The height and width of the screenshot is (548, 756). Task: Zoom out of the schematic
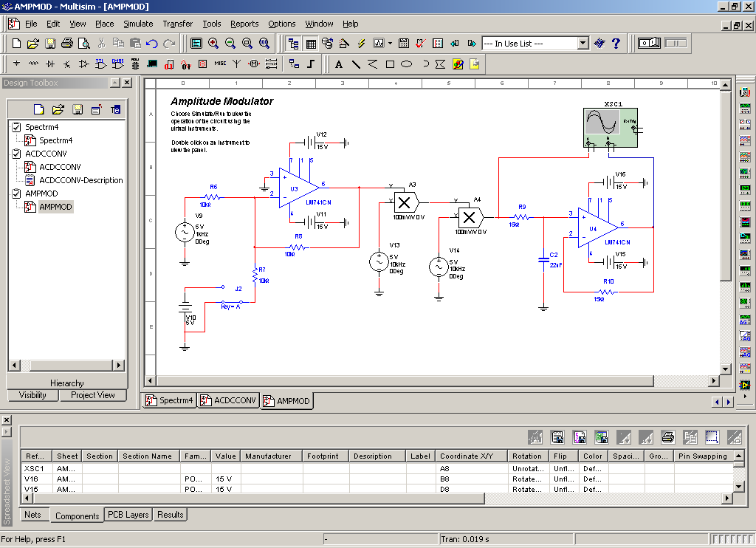pos(230,44)
